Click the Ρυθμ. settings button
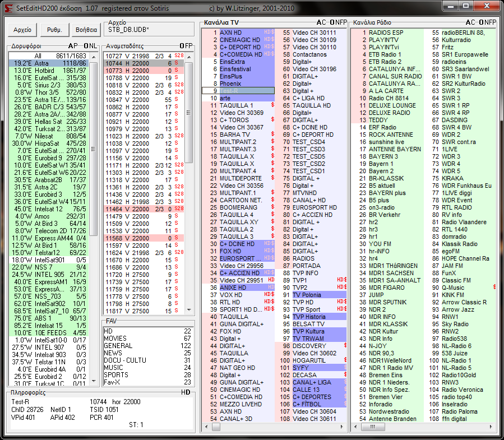 click(x=54, y=30)
